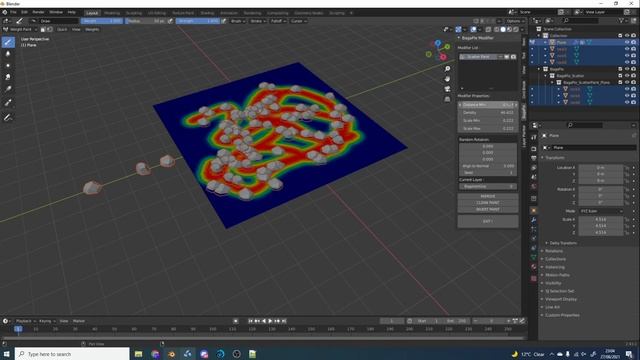Screen dimensions: 640x360
Task: Select the Draw brush tool in toolbar
Action: pos(8,42)
